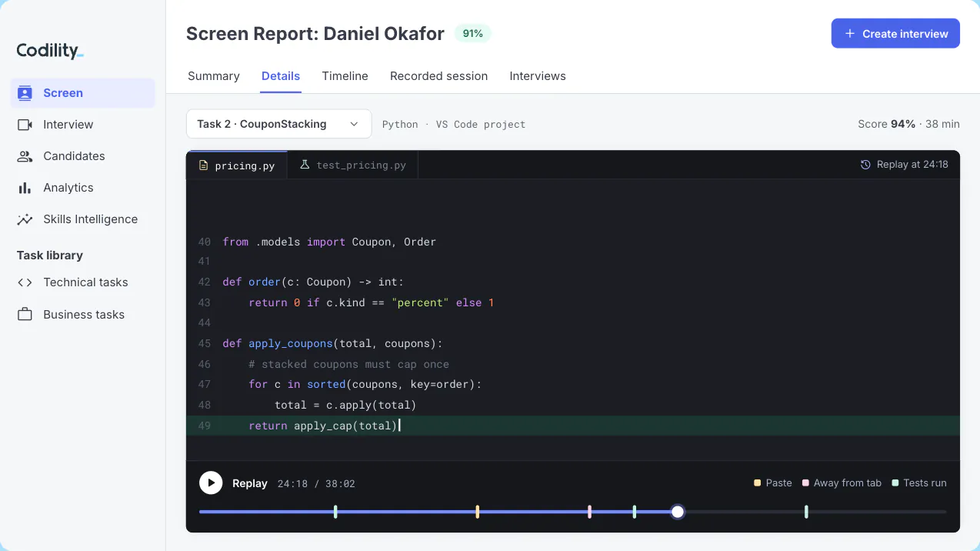
Task: Click the pricing.py file icon
Action: click(x=204, y=165)
